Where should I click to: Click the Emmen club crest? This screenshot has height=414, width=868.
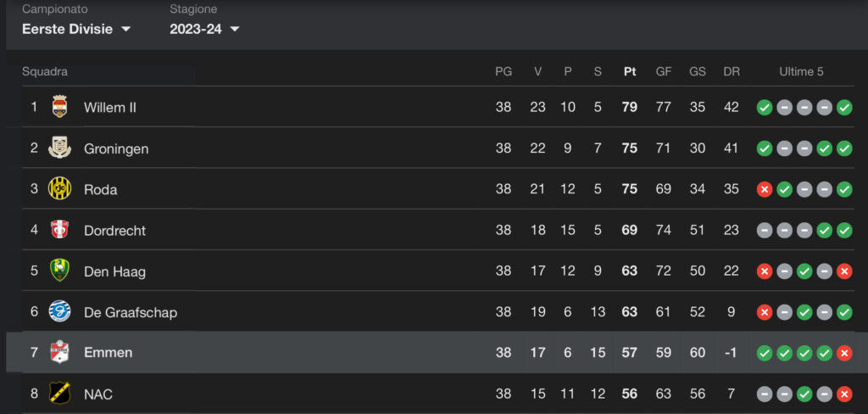[59, 352]
